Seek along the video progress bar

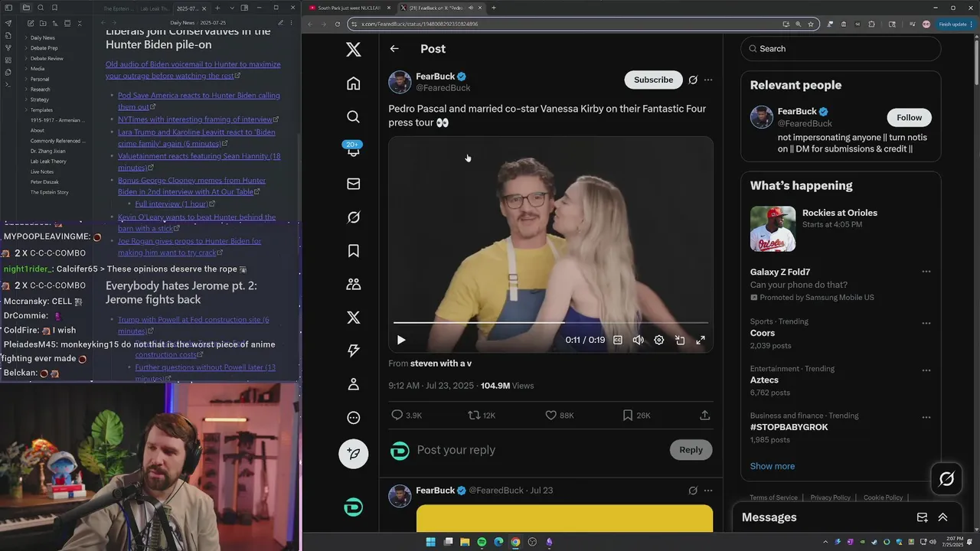(x=550, y=323)
